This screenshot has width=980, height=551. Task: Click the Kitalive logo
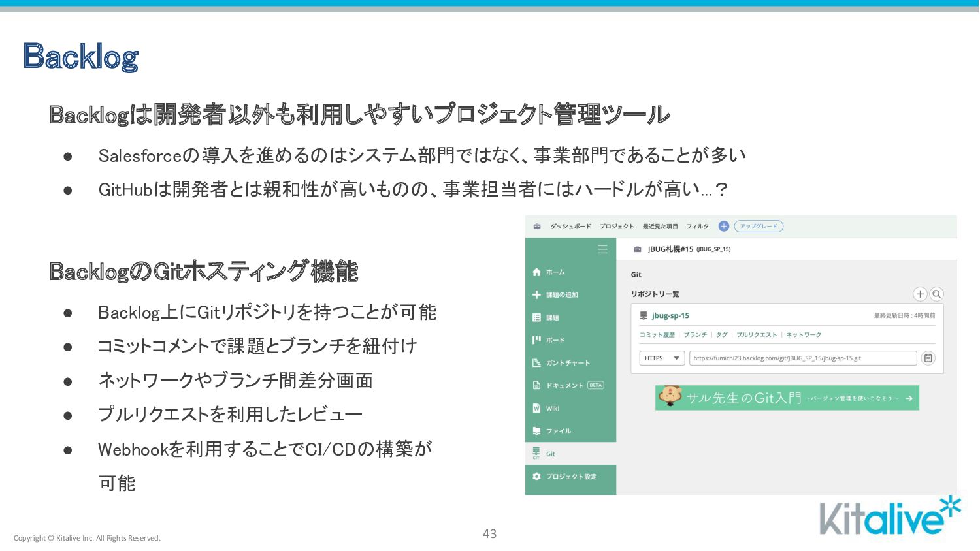[890, 516]
